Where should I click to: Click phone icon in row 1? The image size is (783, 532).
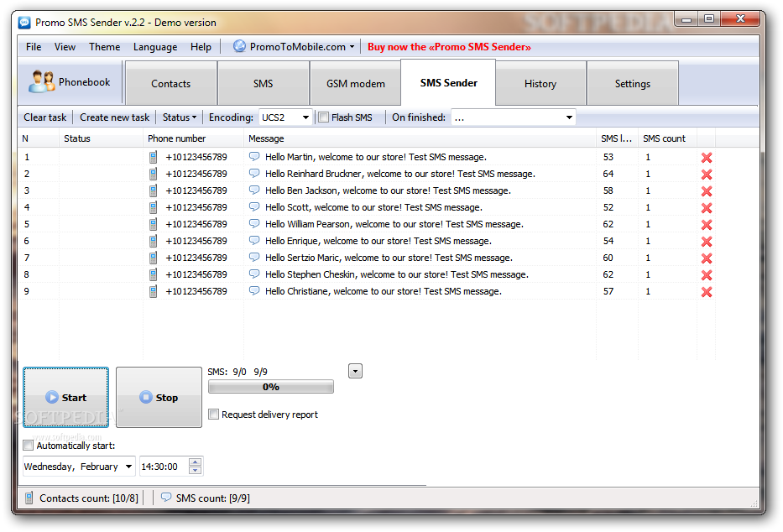[154, 157]
